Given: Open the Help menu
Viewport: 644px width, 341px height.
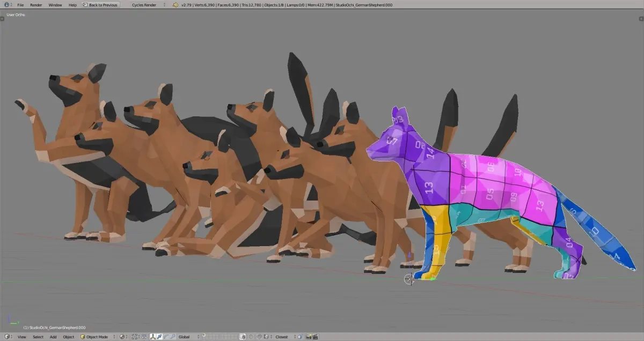Looking at the screenshot, I should tap(72, 4).
